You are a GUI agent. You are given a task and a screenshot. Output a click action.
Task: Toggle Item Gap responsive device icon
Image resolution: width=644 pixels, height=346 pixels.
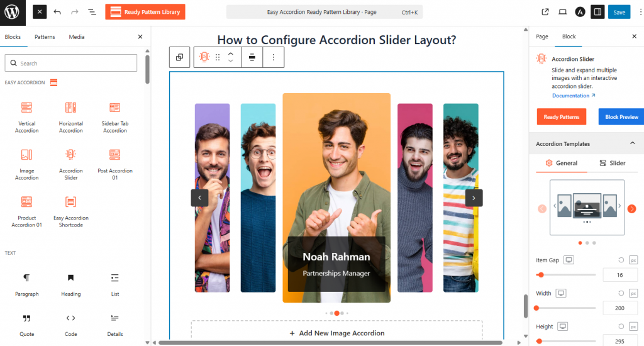(x=569, y=260)
